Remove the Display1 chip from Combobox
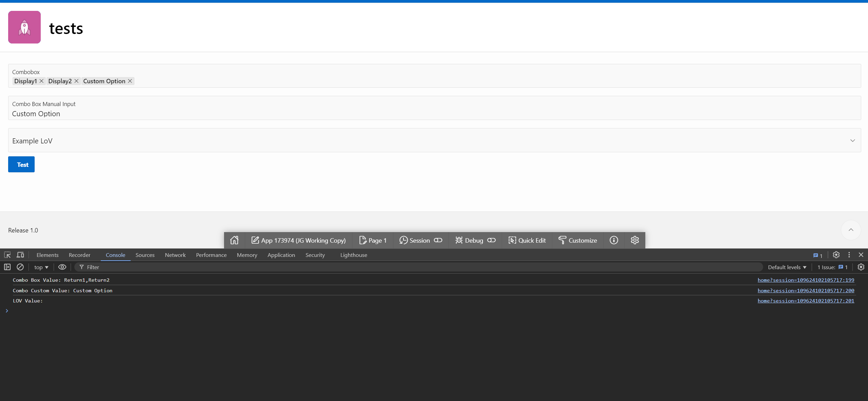 pos(41,81)
